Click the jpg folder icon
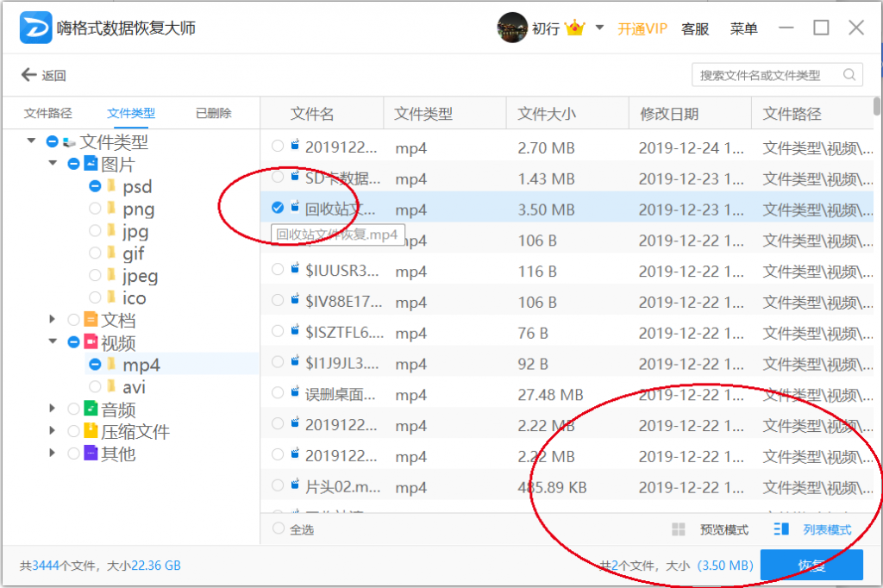Viewport: 883px width, 588px height. click(x=111, y=230)
